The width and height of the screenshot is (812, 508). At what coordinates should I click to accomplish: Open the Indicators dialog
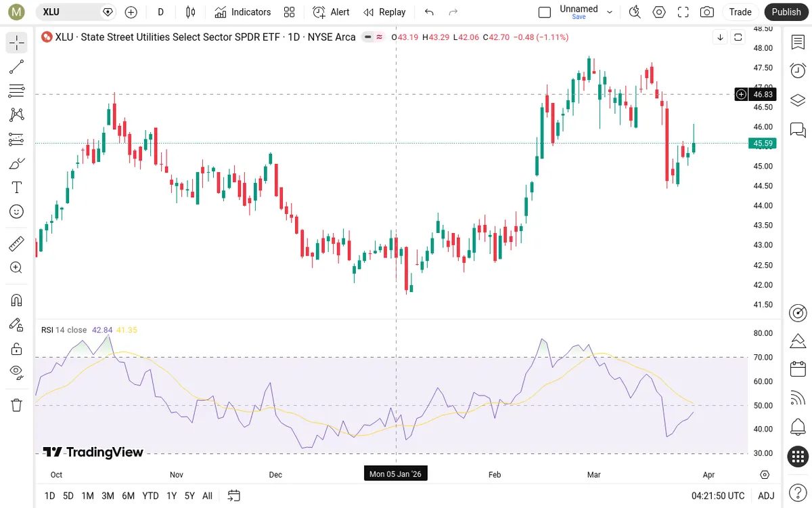click(x=242, y=12)
